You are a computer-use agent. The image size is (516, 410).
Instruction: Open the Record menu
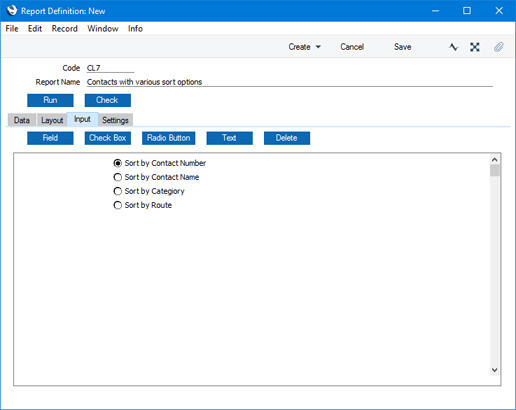point(65,29)
